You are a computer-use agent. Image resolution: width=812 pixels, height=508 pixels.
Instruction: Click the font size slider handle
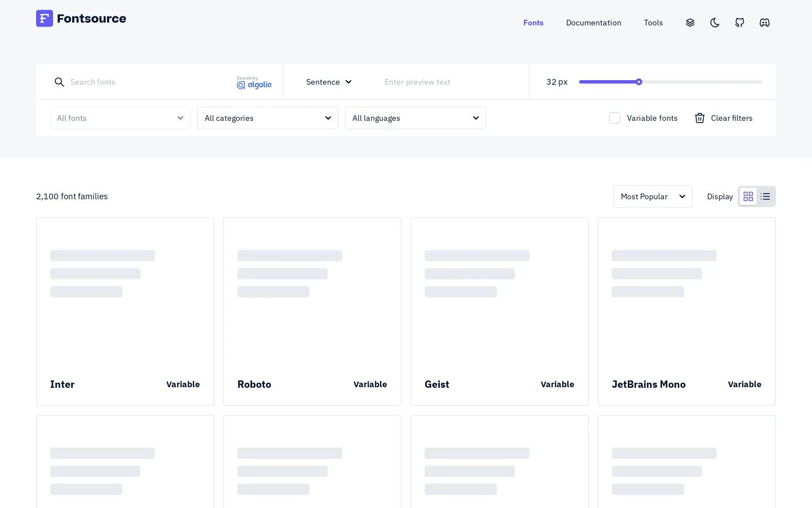(x=639, y=82)
